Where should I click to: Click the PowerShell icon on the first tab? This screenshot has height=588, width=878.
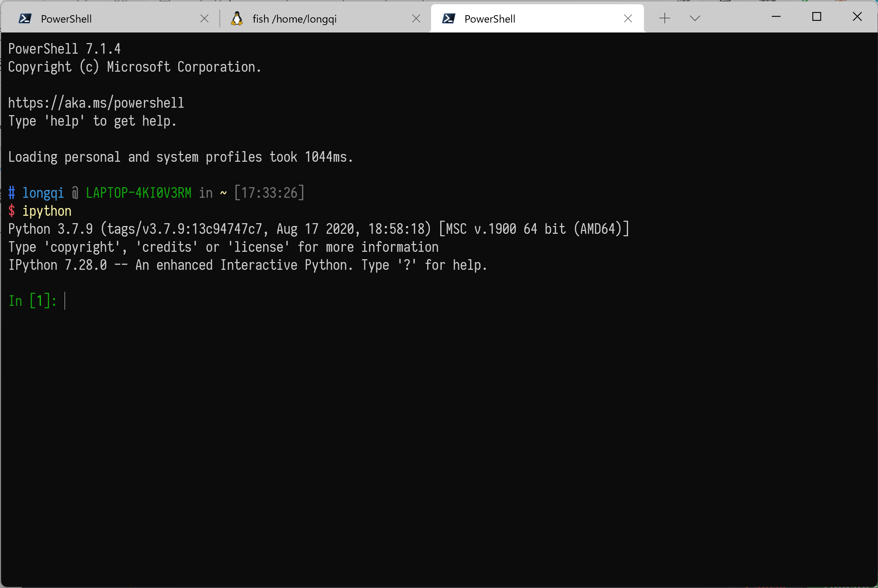coord(25,18)
